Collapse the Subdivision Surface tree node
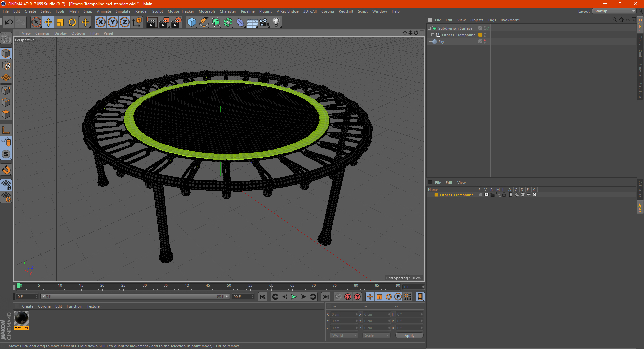This screenshot has height=349, width=644. [x=429, y=28]
